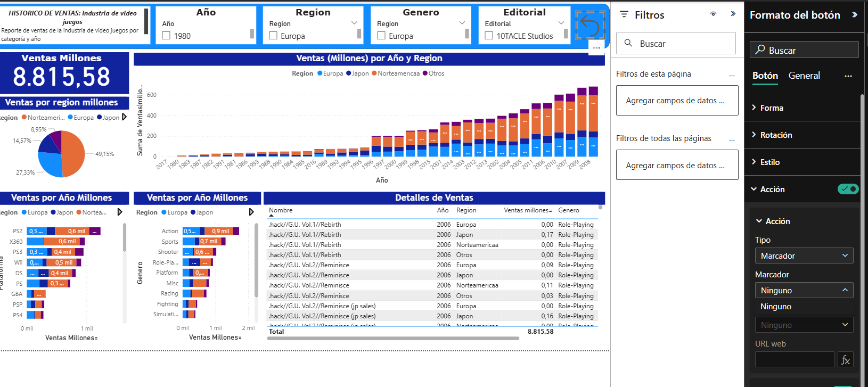This screenshot has width=868, height=387.
Task: Sort table by the Nombre column header
Action: click(x=281, y=210)
